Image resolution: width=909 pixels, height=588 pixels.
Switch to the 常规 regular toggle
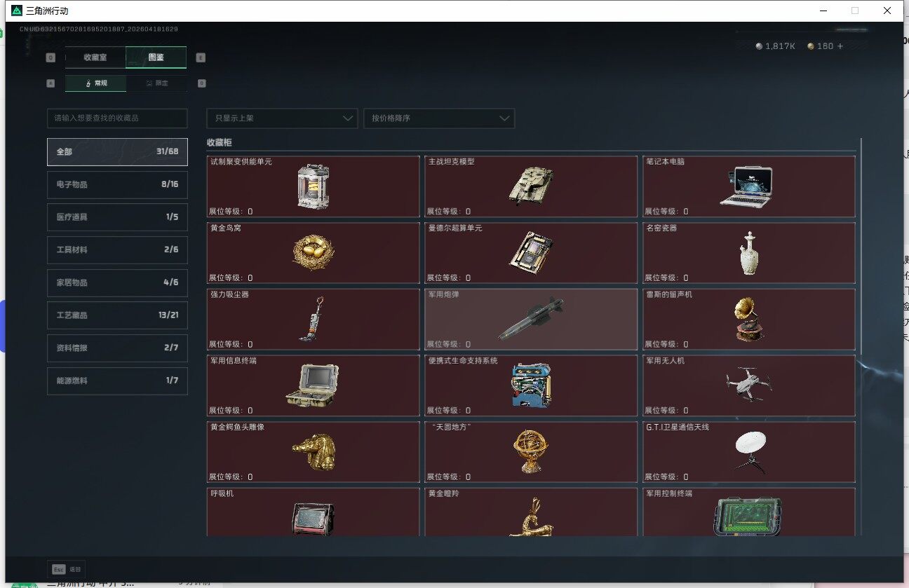point(96,83)
